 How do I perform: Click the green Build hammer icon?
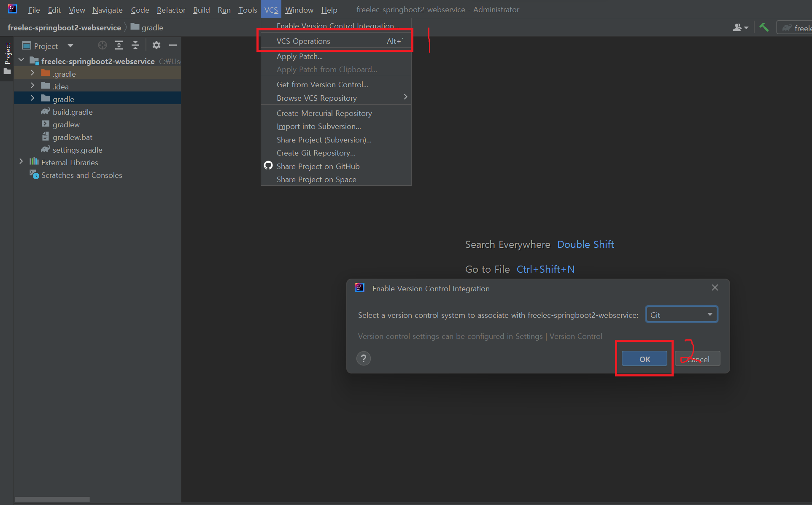(x=764, y=28)
